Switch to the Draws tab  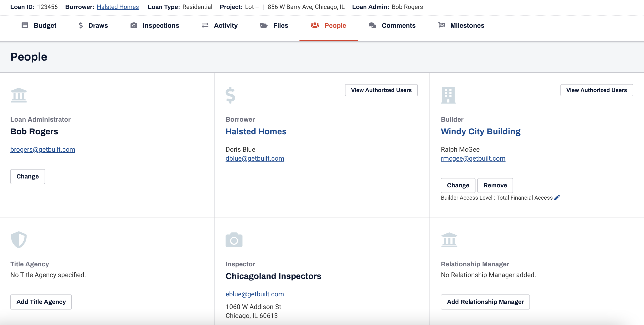click(x=93, y=26)
